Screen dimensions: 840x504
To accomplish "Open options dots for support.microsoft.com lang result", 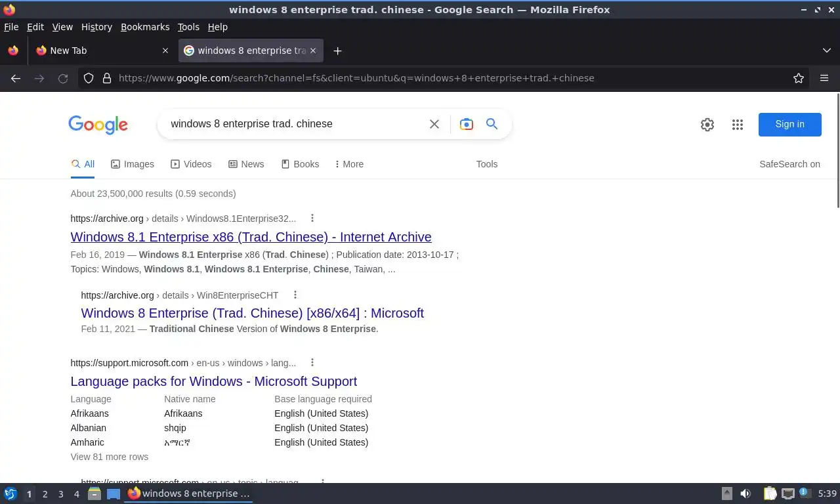I will (312, 362).
